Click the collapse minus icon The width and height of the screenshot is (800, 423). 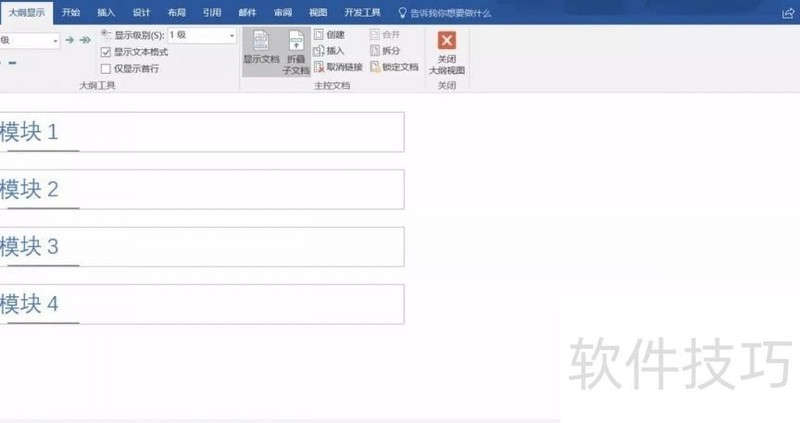coord(13,63)
